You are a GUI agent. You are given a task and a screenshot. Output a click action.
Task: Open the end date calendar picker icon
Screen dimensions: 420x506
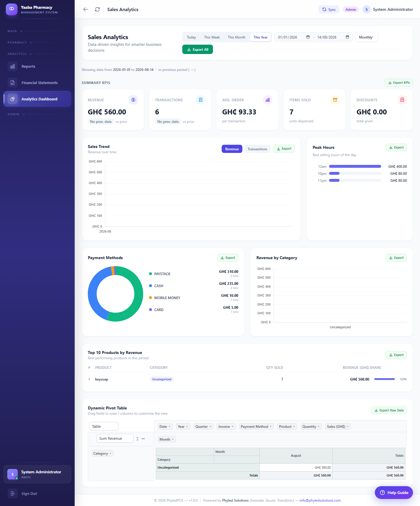[x=347, y=37]
